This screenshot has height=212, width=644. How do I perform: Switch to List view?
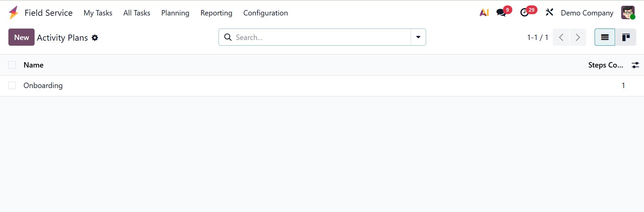pyautogui.click(x=605, y=37)
